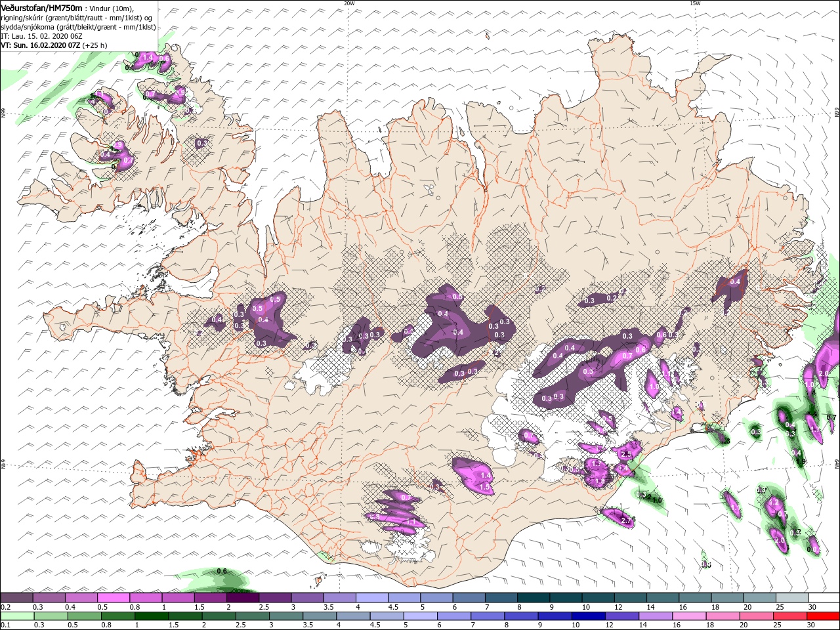Select light gray upper legend swatch between 25 and 30

click(x=792, y=598)
